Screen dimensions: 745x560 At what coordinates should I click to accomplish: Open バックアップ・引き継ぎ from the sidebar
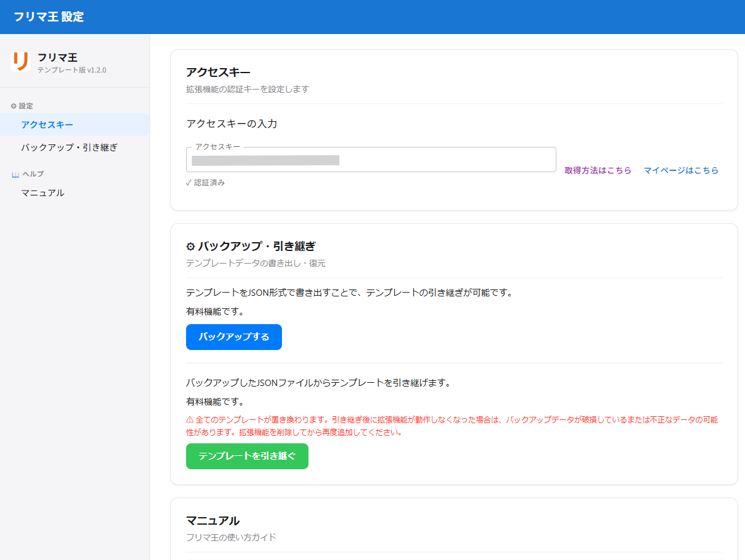pyautogui.click(x=69, y=148)
